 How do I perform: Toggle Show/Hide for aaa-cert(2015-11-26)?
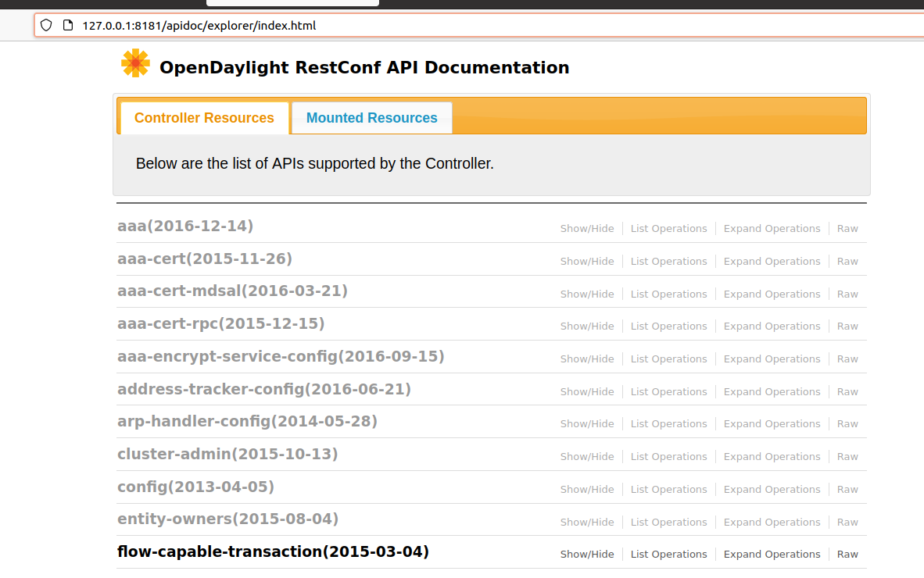(587, 262)
